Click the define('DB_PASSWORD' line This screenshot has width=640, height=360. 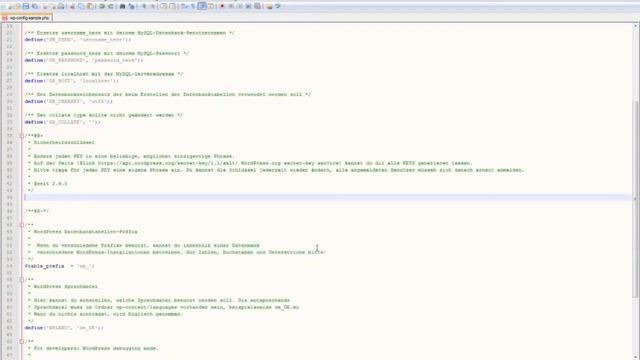point(84,60)
